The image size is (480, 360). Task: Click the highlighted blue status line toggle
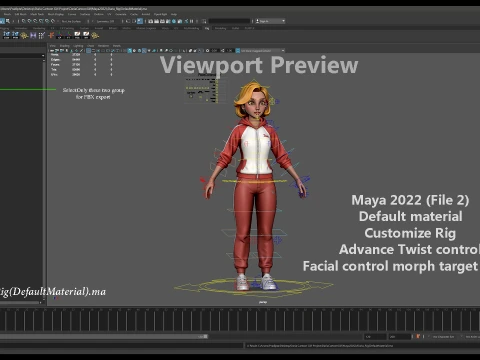[140, 21]
